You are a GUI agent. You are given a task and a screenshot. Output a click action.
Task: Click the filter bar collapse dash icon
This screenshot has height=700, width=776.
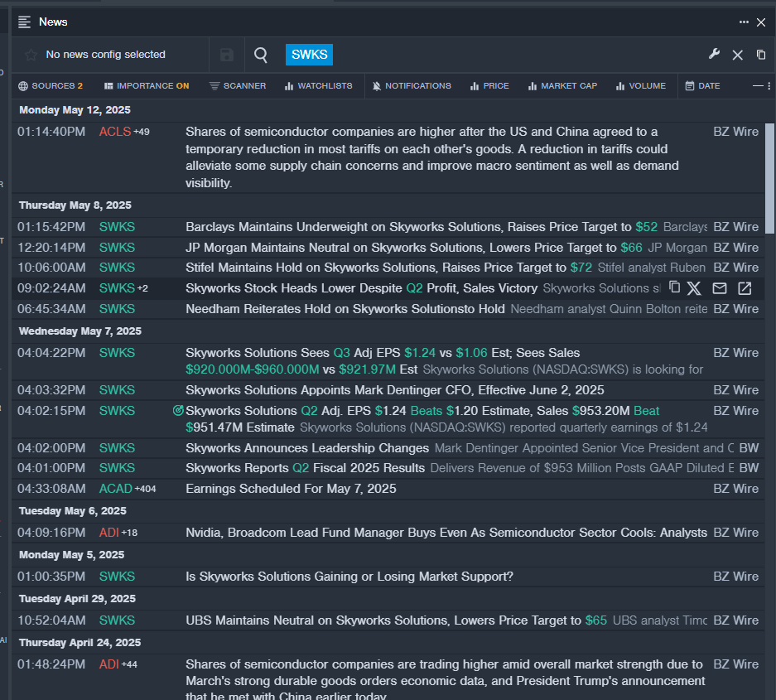(x=758, y=85)
